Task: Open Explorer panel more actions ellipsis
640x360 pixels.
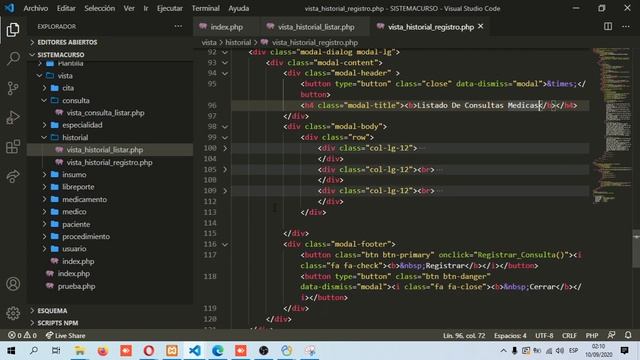Action: [178, 27]
